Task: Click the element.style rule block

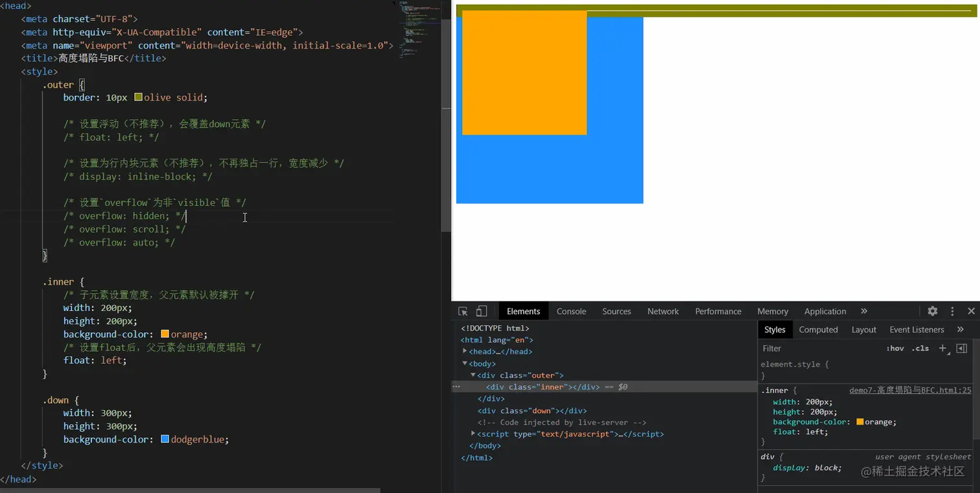Action: point(865,370)
